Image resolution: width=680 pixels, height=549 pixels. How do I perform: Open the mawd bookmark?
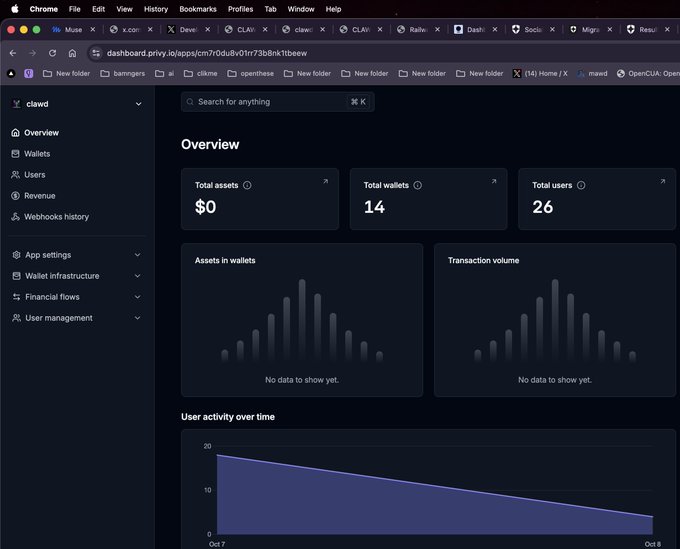592,73
